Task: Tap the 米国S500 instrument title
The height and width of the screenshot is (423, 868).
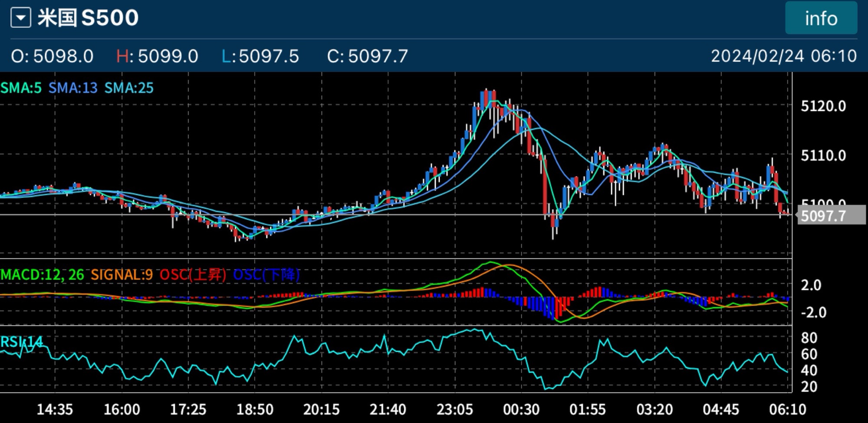Action: point(88,18)
